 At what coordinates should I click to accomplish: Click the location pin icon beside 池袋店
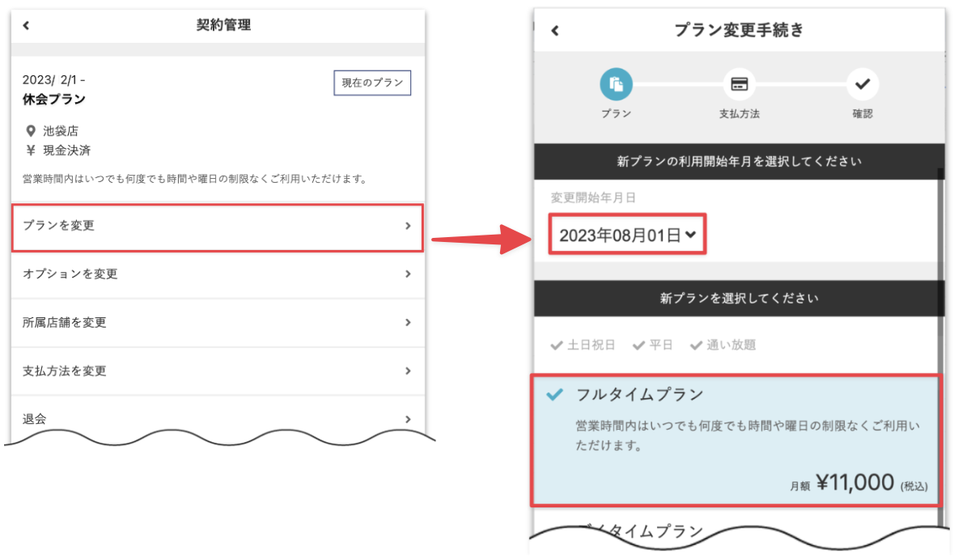pyautogui.click(x=31, y=131)
